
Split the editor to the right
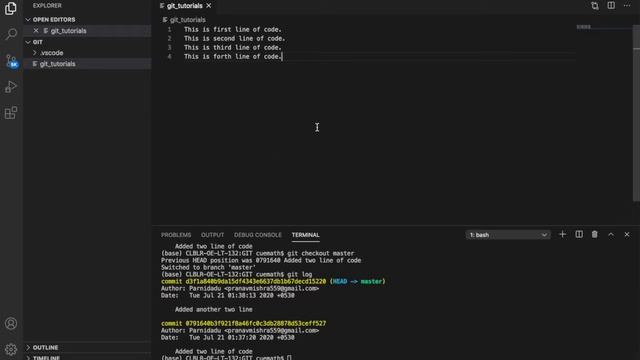coord(611,6)
